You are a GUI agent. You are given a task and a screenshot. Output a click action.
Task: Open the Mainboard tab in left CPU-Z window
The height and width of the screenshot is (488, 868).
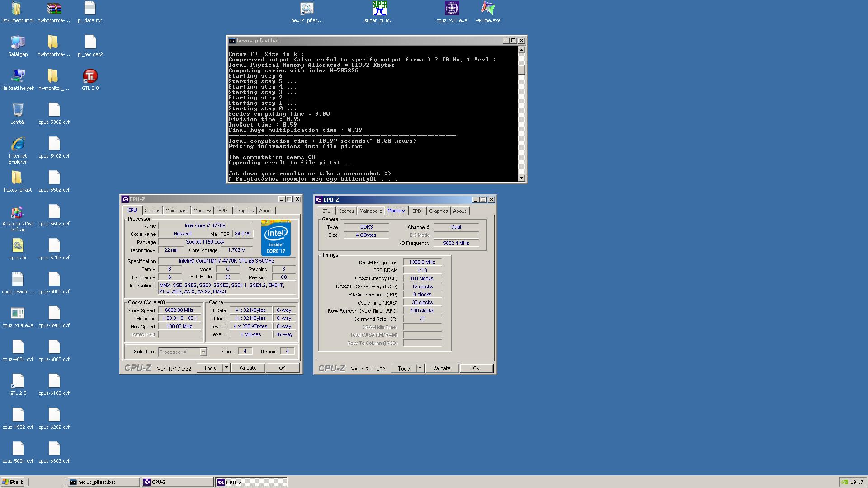tap(177, 211)
